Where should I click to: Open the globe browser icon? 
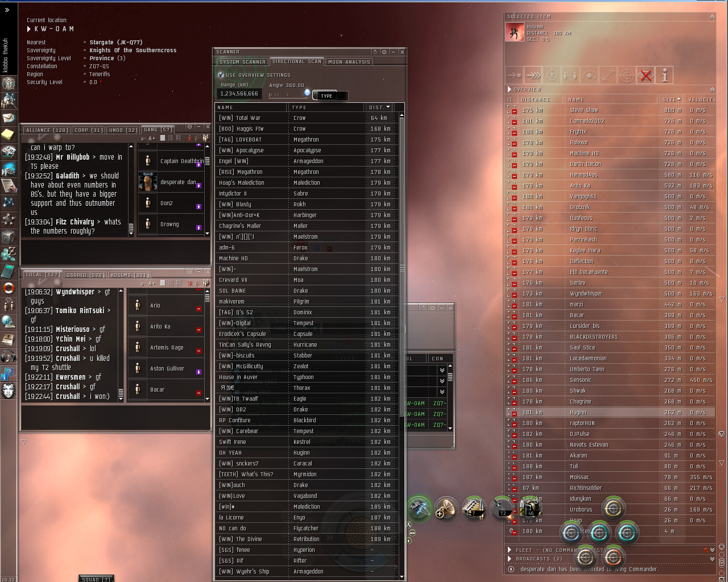9,322
